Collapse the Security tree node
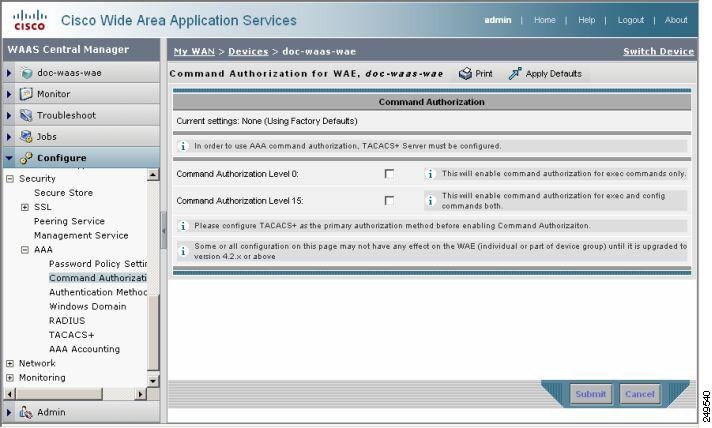 10,179
